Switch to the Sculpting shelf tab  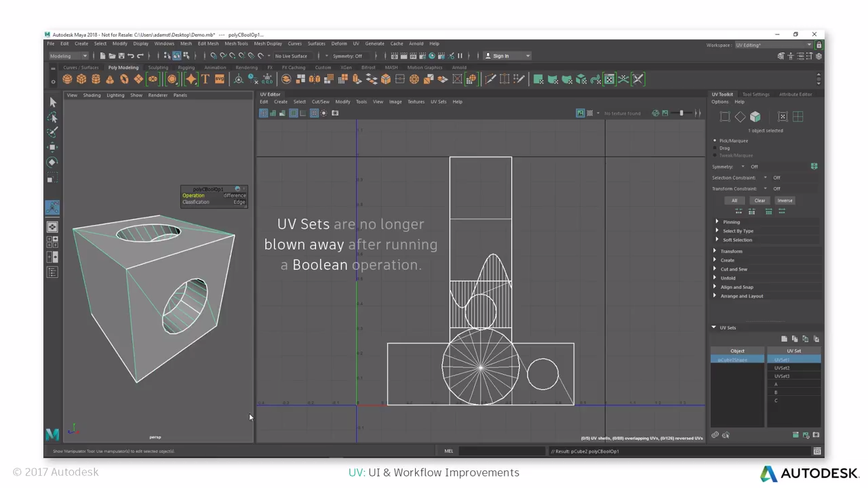(158, 68)
